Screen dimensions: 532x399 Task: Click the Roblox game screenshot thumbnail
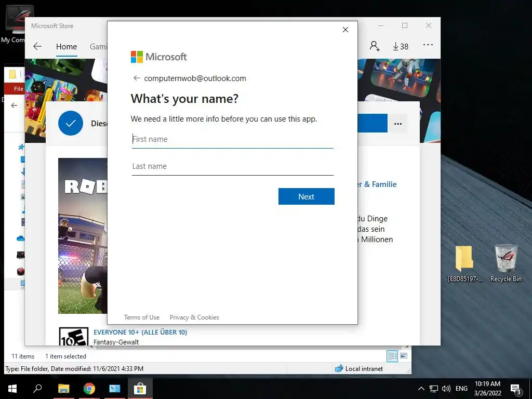(x=83, y=235)
